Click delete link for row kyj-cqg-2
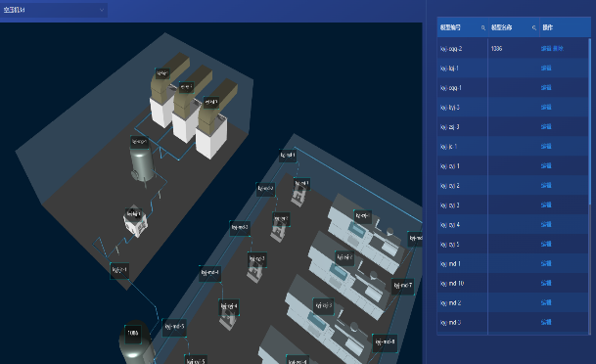 [558, 49]
